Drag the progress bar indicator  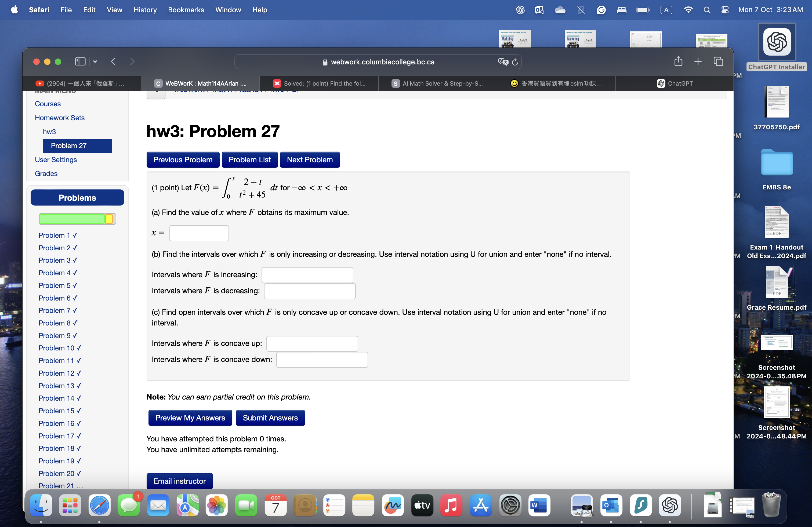click(108, 219)
